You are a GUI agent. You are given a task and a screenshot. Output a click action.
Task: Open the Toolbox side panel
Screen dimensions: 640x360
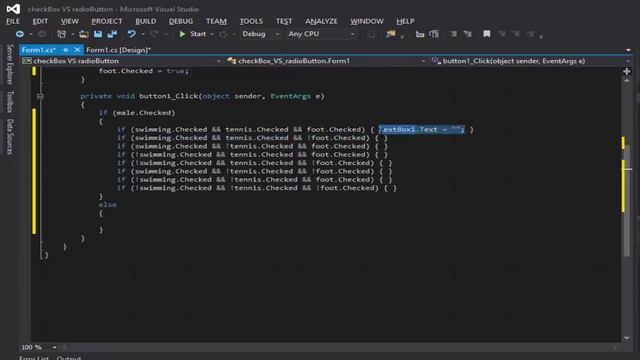click(10, 101)
